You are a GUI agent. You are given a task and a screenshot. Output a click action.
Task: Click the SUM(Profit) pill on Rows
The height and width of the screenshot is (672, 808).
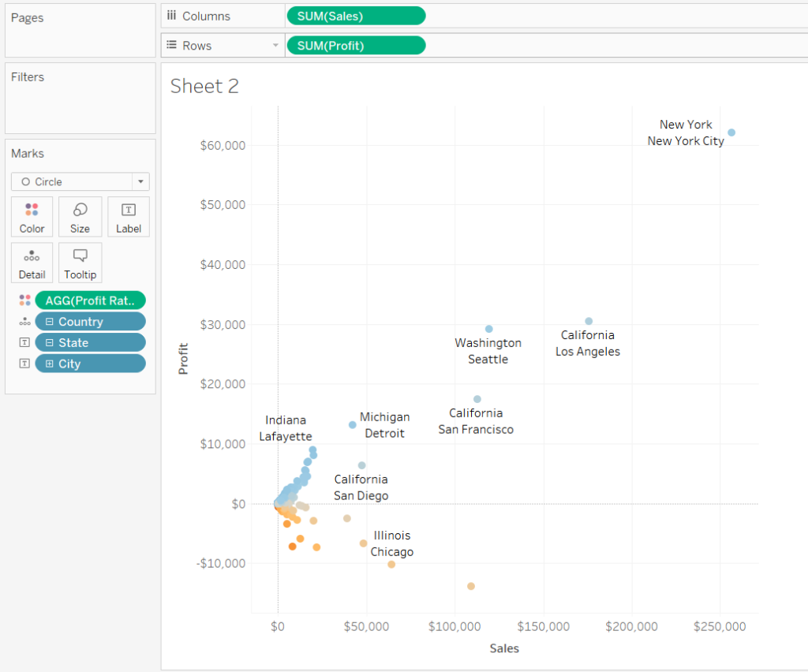tap(356, 45)
